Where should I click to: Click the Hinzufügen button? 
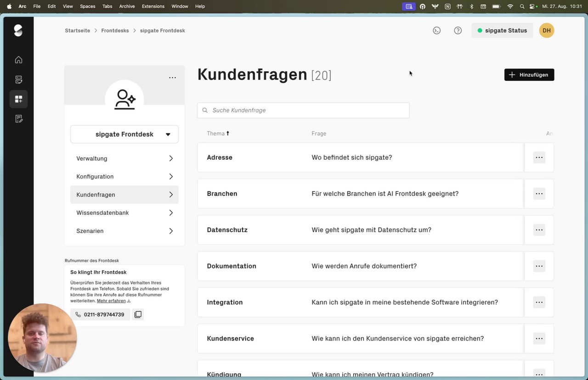[529, 75]
